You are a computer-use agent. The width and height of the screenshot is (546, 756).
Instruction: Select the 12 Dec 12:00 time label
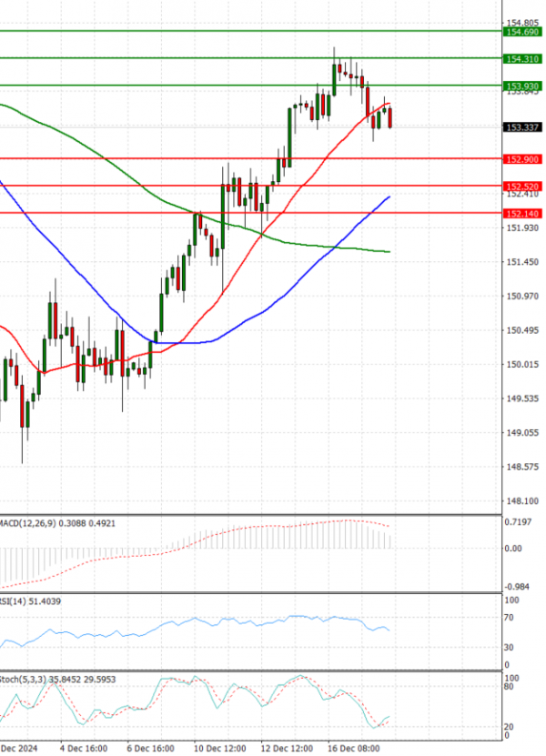(286, 748)
